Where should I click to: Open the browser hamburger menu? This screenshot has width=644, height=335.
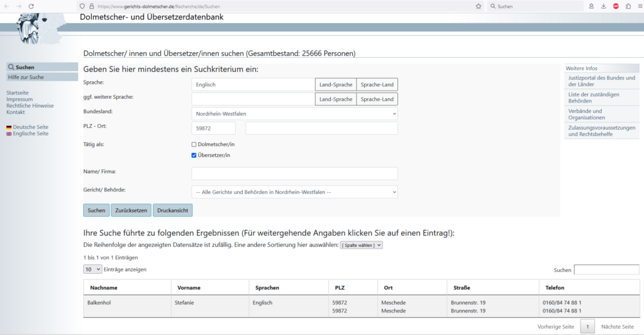[x=640, y=6]
